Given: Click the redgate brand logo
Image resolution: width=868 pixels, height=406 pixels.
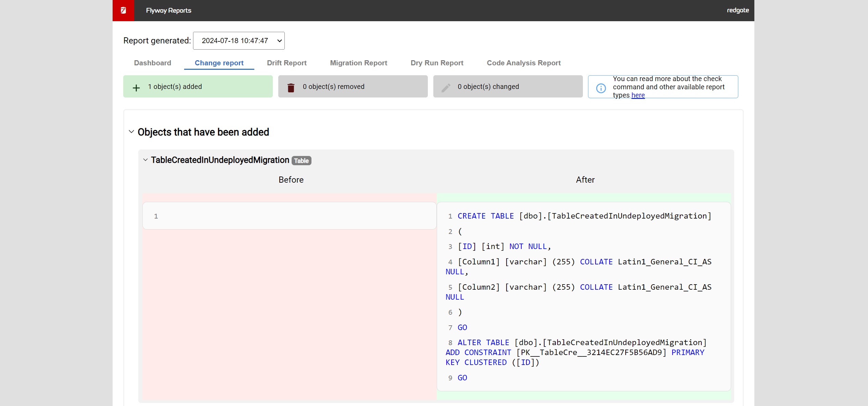Looking at the screenshot, I should point(738,10).
